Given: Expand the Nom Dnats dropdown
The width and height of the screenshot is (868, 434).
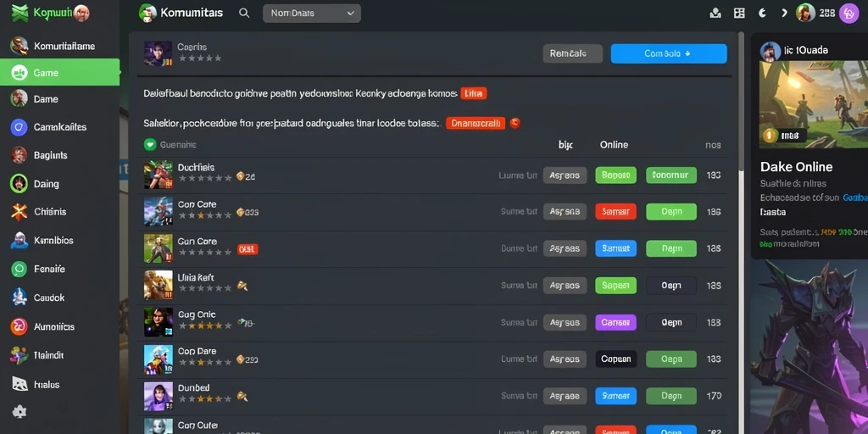Looking at the screenshot, I should (312, 14).
